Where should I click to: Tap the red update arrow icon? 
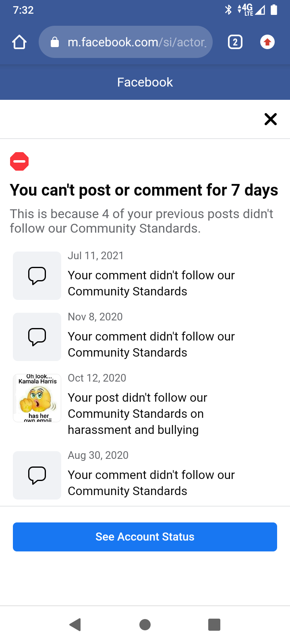[x=267, y=42]
